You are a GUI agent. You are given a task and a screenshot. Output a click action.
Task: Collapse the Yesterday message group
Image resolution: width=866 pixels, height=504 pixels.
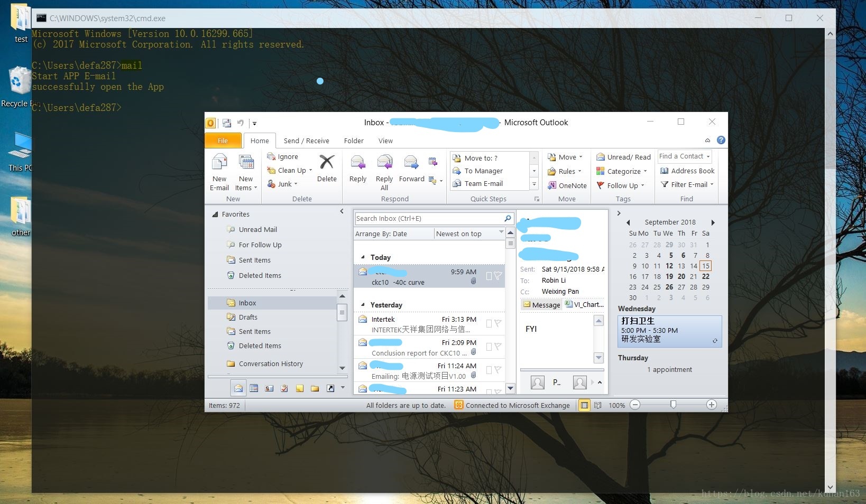click(x=363, y=305)
